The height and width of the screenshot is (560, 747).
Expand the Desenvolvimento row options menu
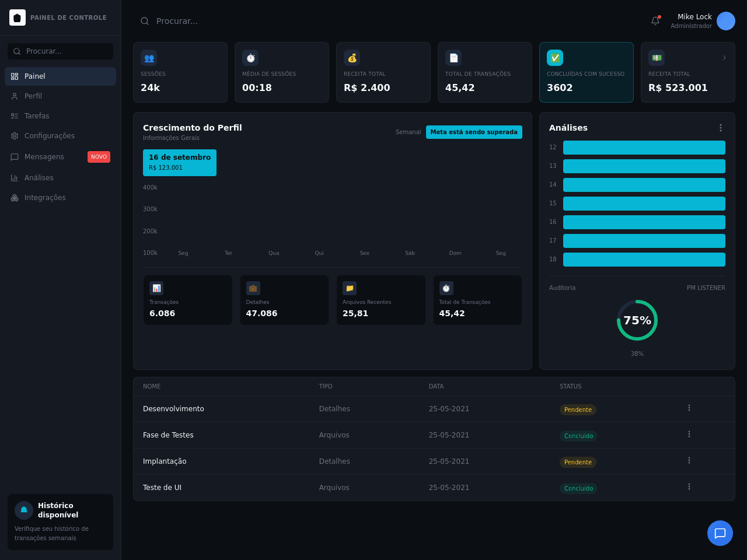pyautogui.click(x=689, y=408)
